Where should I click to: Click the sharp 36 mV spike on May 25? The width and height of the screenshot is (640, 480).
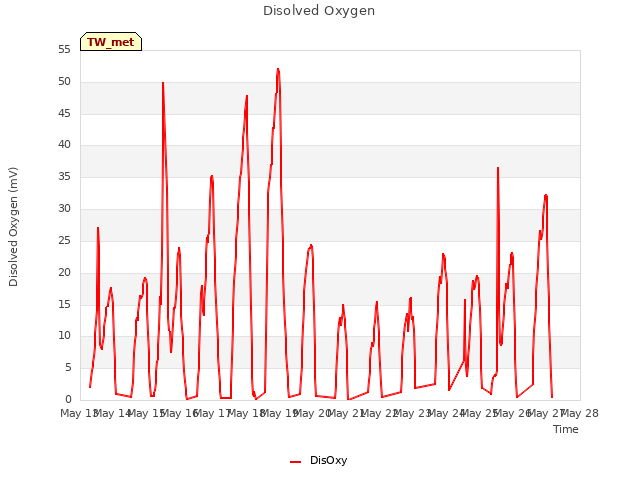tap(498, 168)
